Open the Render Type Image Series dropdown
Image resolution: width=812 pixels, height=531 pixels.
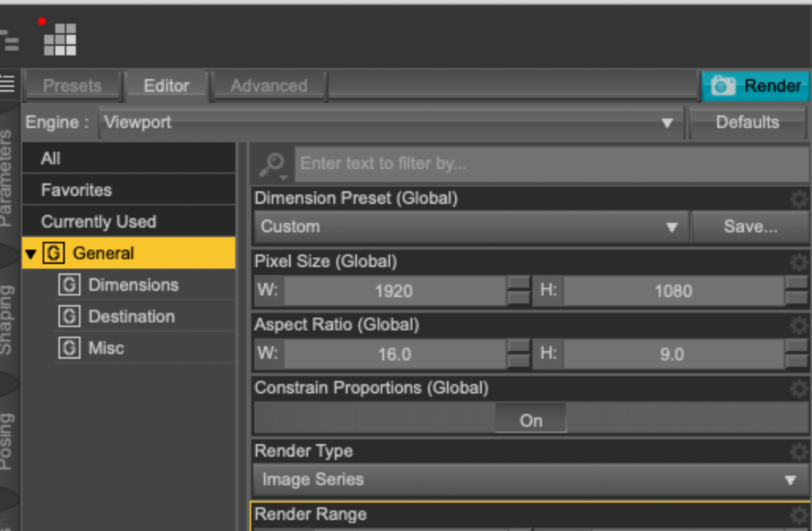(x=792, y=479)
